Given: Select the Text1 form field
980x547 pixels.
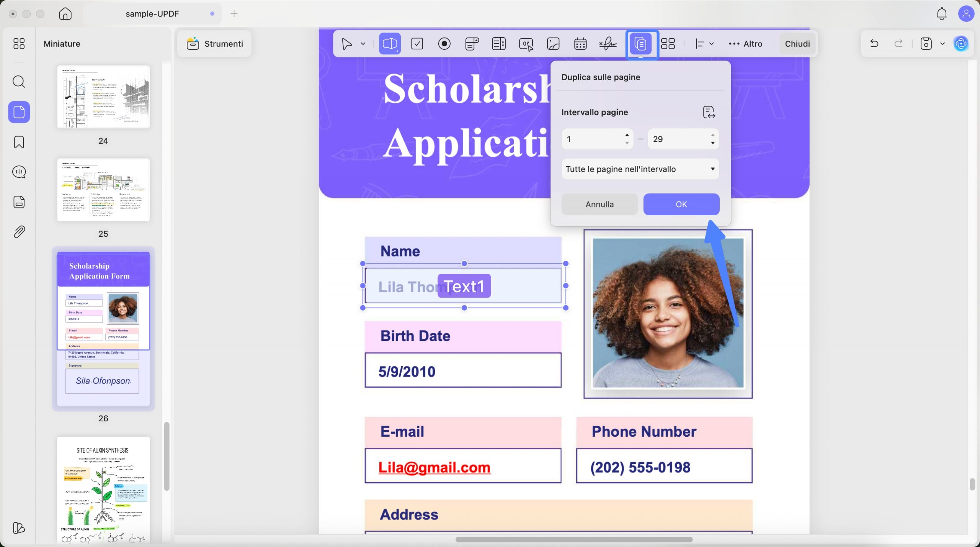Looking at the screenshot, I should click(x=464, y=286).
